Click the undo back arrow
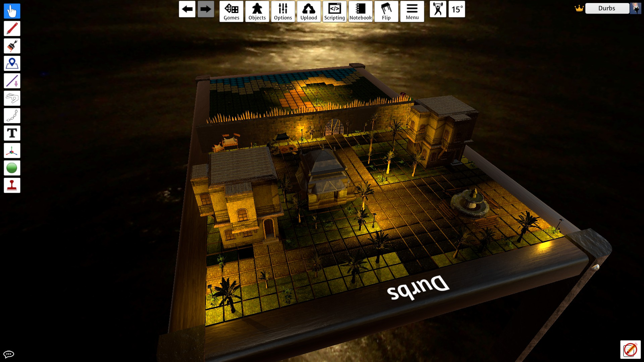Image resolution: width=644 pixels, height=362 pixels. click(187, 9)
